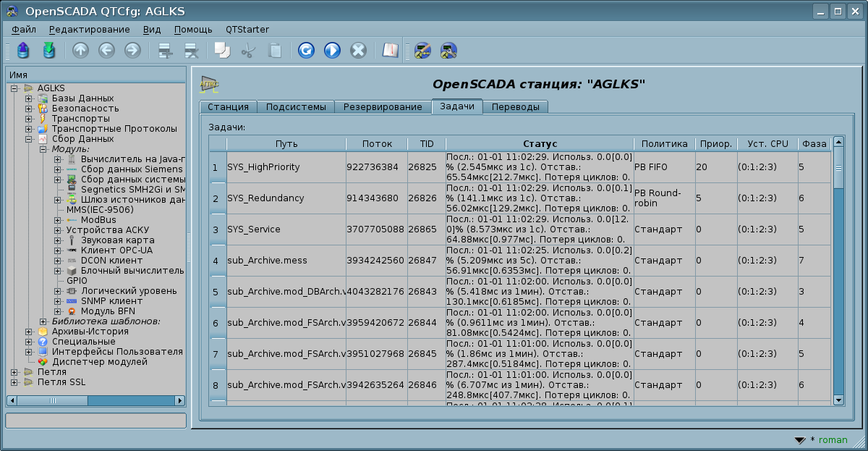The width and height of the screenshot is (868, 451).
Task: Click the rightmost toolbar module launcher icon
Action: (x=448, y=51)
